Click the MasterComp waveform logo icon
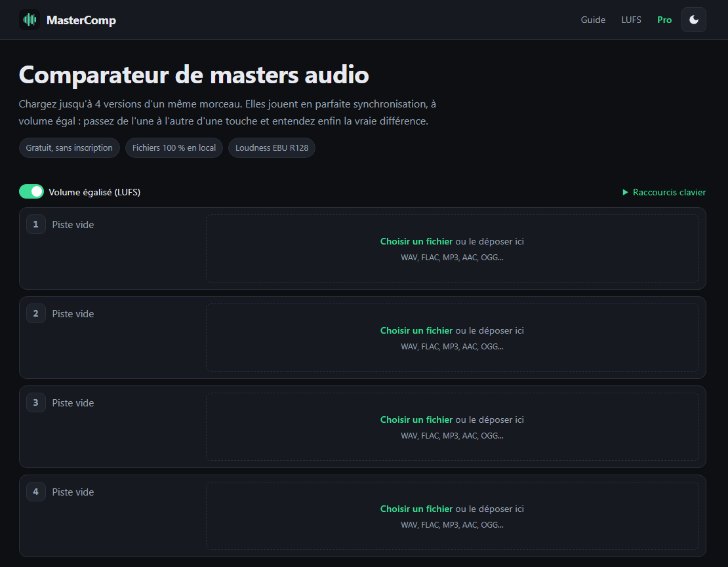This screenshot has height=567, width=728. tap(30, 20)
